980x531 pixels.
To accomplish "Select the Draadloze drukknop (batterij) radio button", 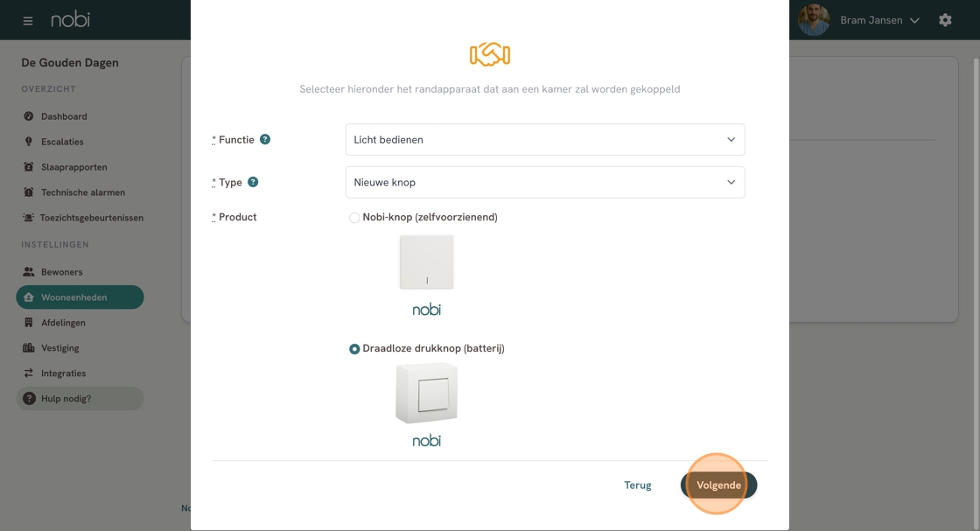I will pos(354,348).
